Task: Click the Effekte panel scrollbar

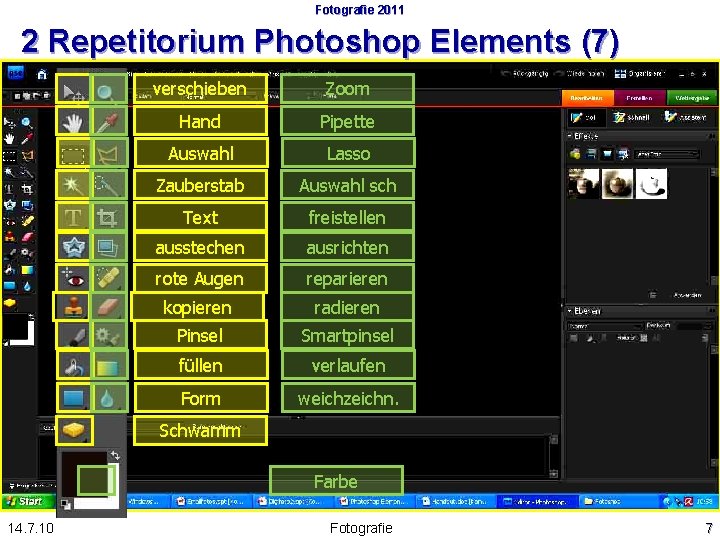Action: click(x=714, y=225)
